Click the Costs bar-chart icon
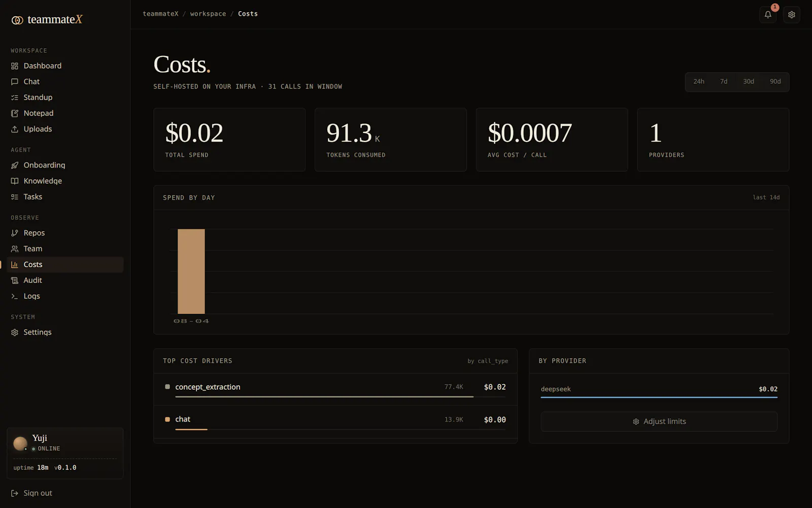This screenshot has height=508, width=812. pyautogui.click(x=15, y=265)
